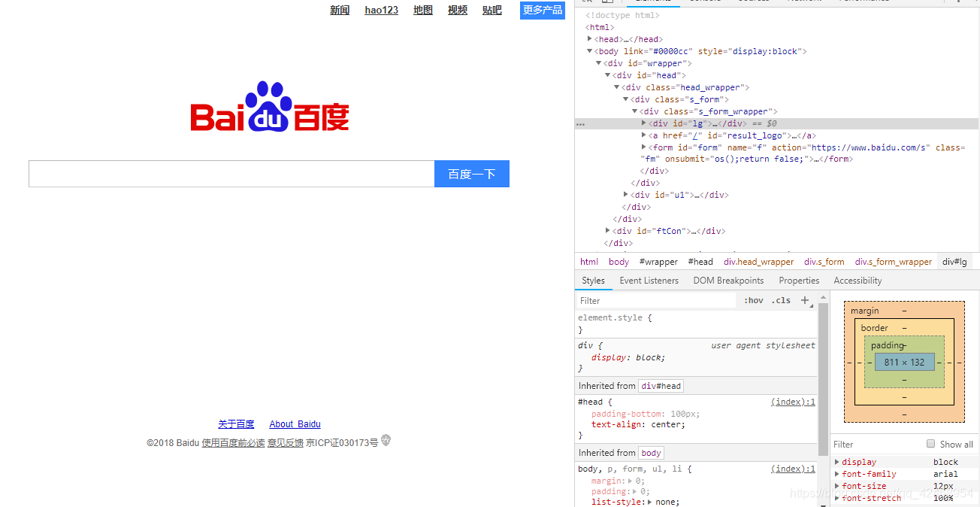Image resolution: width=980 pixels, height=507 pixels.
Task: Collapse the div id="head" node
Action: 608,75
